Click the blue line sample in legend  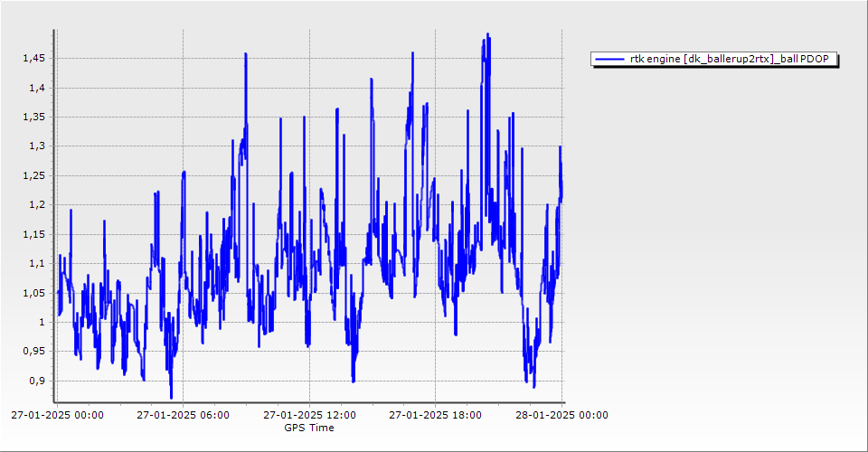(609, 59)
